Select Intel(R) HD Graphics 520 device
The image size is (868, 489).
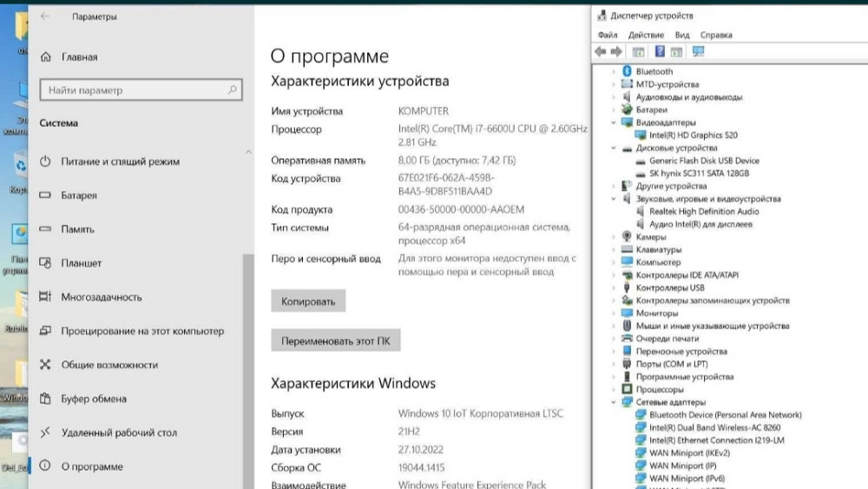[x=693, y=135]
